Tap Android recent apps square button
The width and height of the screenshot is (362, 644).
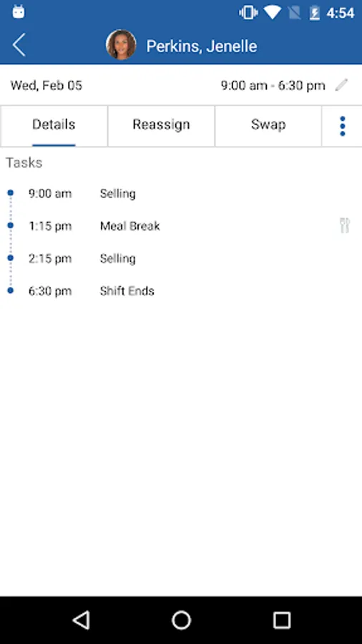[282, 620]
